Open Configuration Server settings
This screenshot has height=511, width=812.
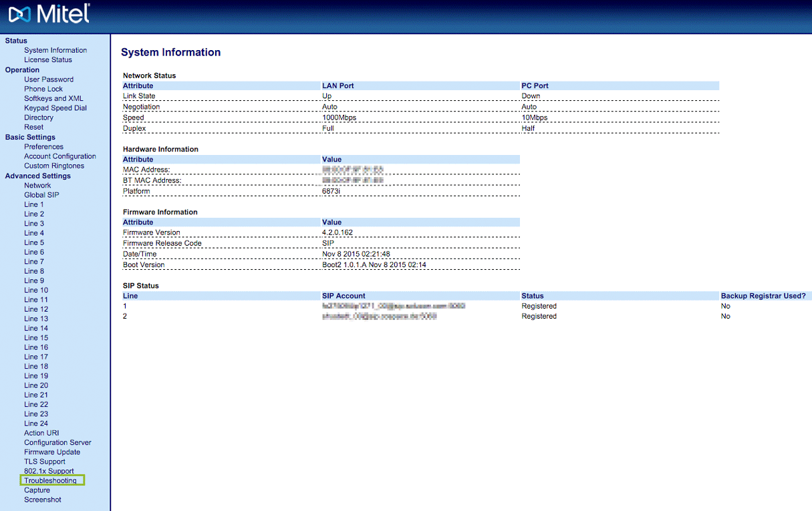(57, 442)
